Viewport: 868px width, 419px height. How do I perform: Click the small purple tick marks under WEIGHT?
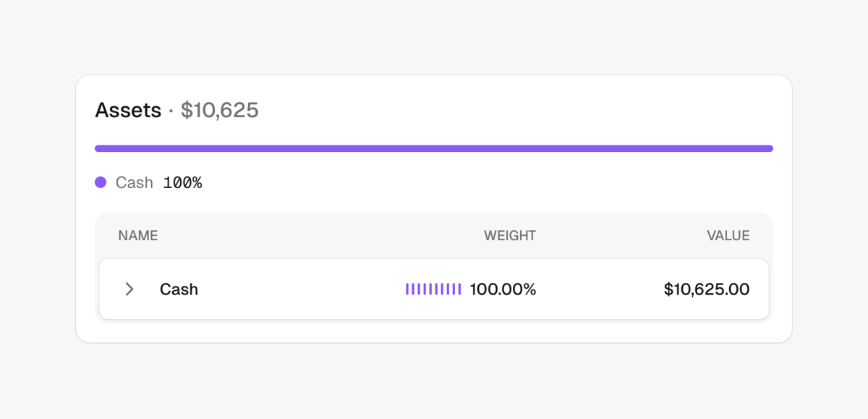[x=433, y=289]
